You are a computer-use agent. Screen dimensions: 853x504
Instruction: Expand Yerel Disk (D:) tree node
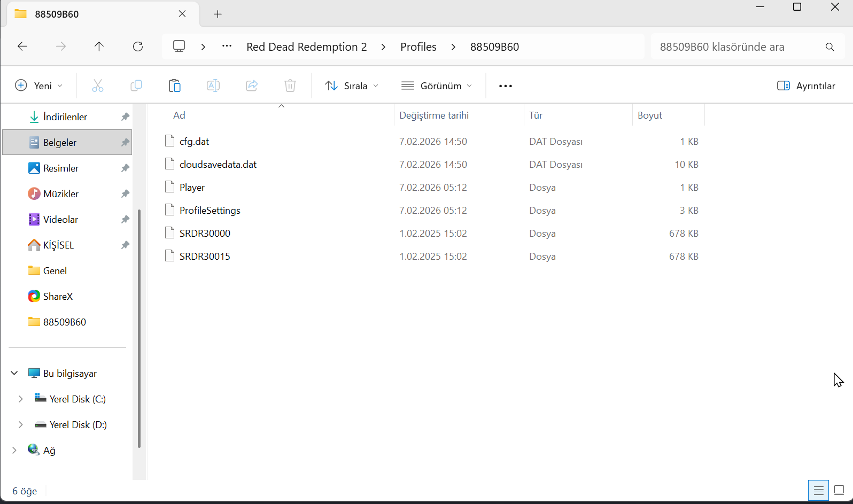click(21, 424)
